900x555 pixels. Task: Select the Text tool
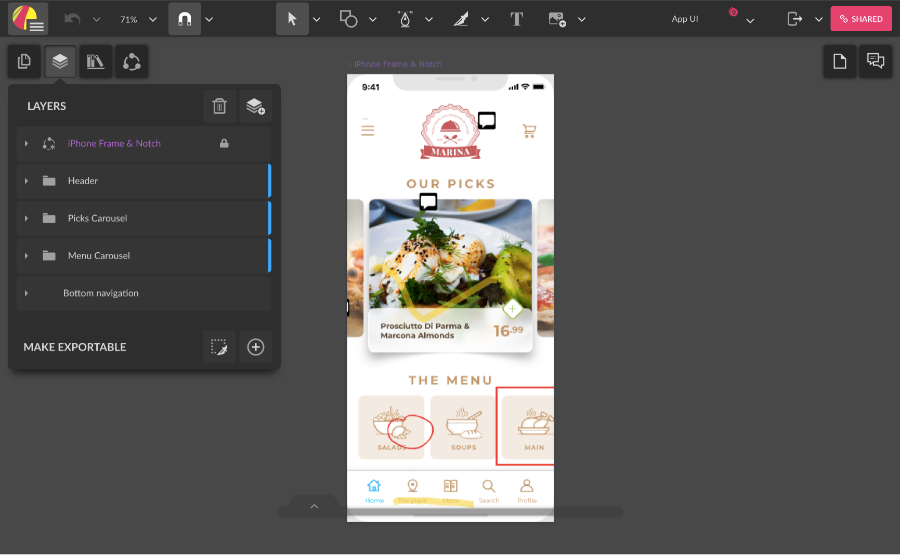coord(517,19)
